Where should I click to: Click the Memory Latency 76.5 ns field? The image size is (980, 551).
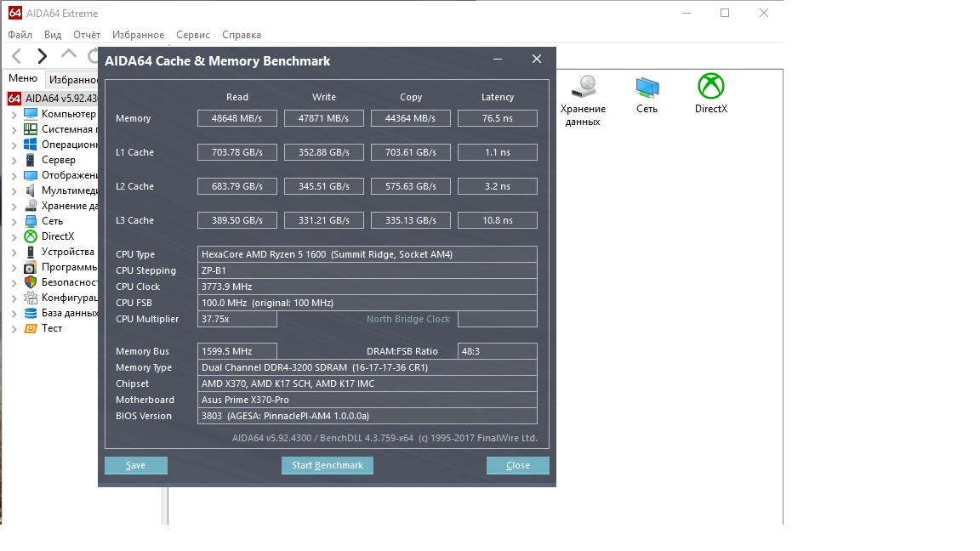(498, 118)
